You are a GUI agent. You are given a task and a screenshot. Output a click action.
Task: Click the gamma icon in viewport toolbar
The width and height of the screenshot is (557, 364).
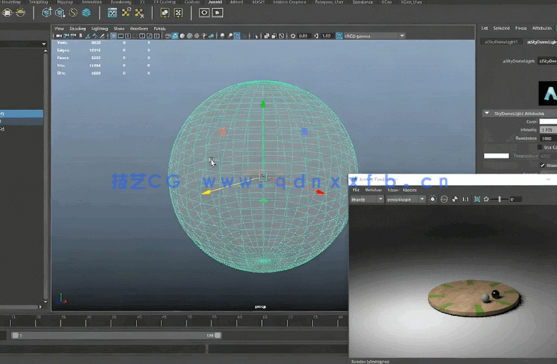(316, 36)
